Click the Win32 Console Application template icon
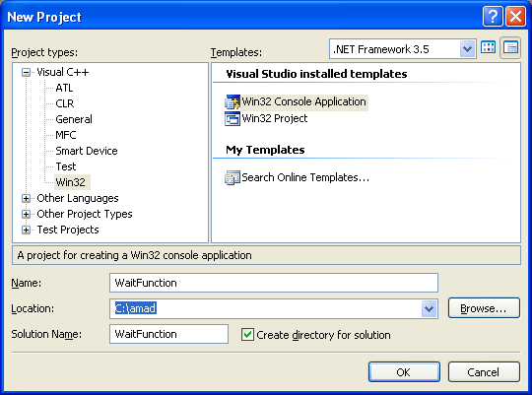The image size is (532, 395). [x=233, y=101]
